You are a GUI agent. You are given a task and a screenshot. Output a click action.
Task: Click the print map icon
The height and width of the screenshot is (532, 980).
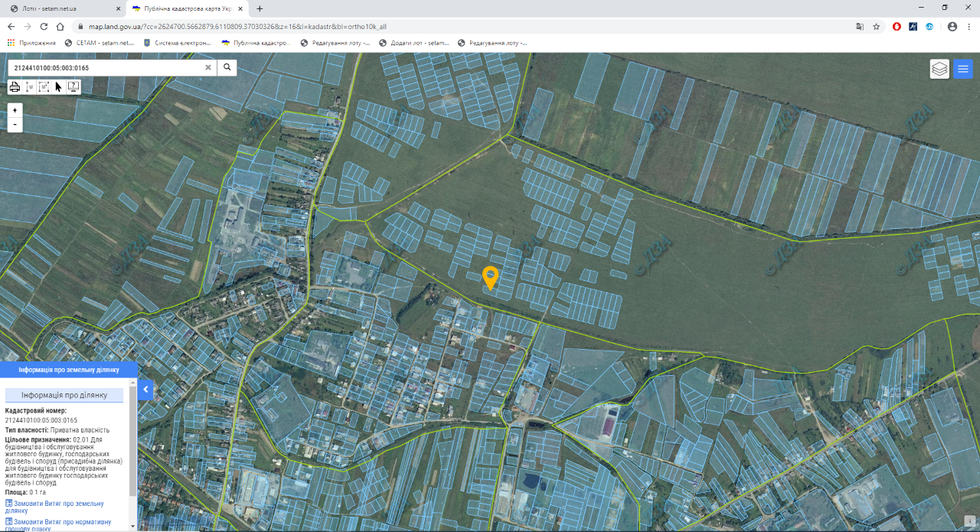click(x=15, y=86)
